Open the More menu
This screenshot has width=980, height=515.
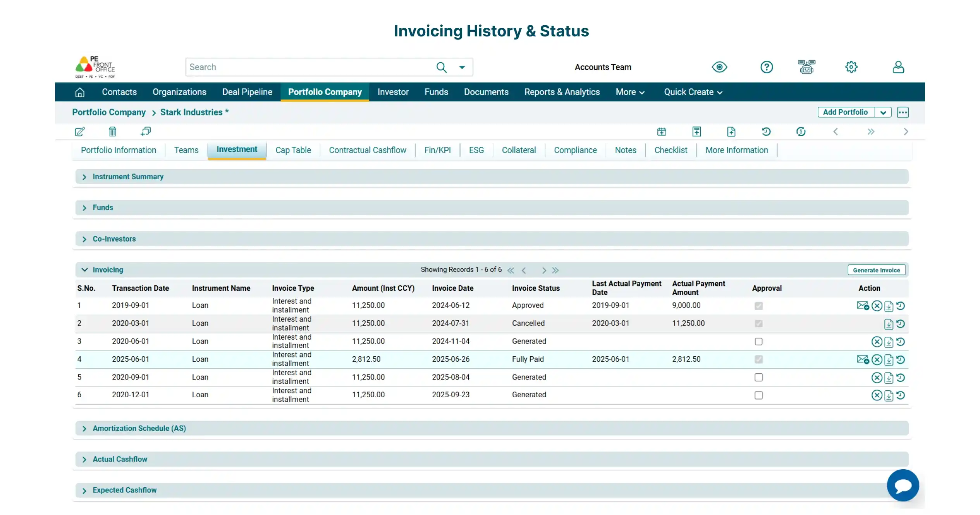630,92
